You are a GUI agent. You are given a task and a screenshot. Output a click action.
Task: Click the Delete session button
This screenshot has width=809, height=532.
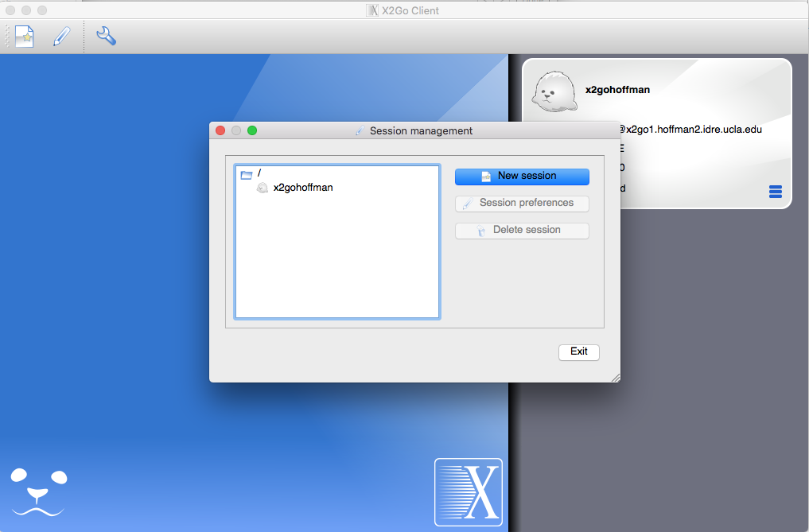tap(522, 231)
